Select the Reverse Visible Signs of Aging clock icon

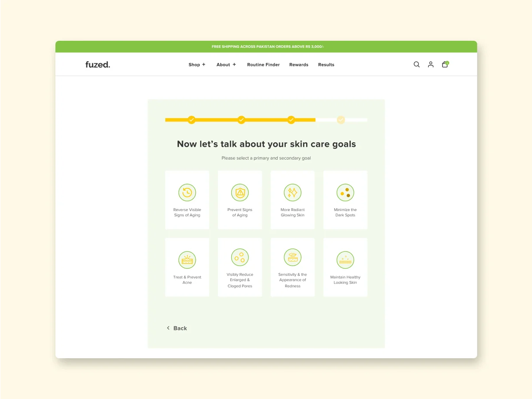coord(187,192)
